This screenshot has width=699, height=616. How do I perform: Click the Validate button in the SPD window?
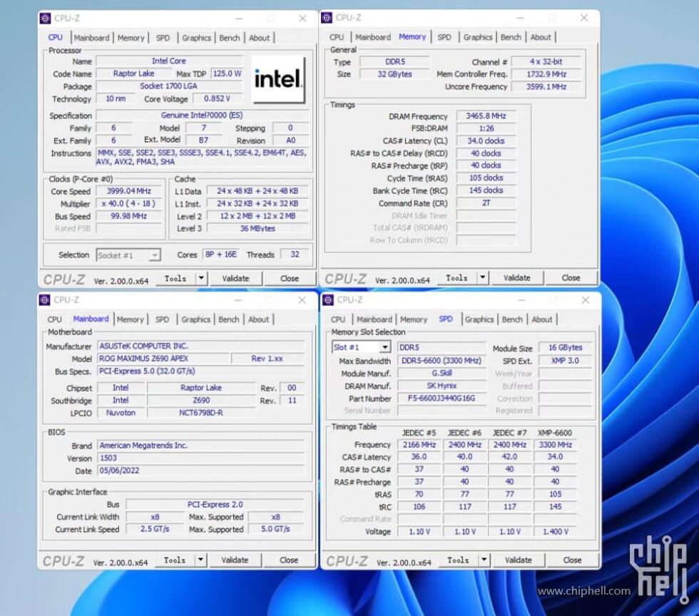click(x=519, y=560)
